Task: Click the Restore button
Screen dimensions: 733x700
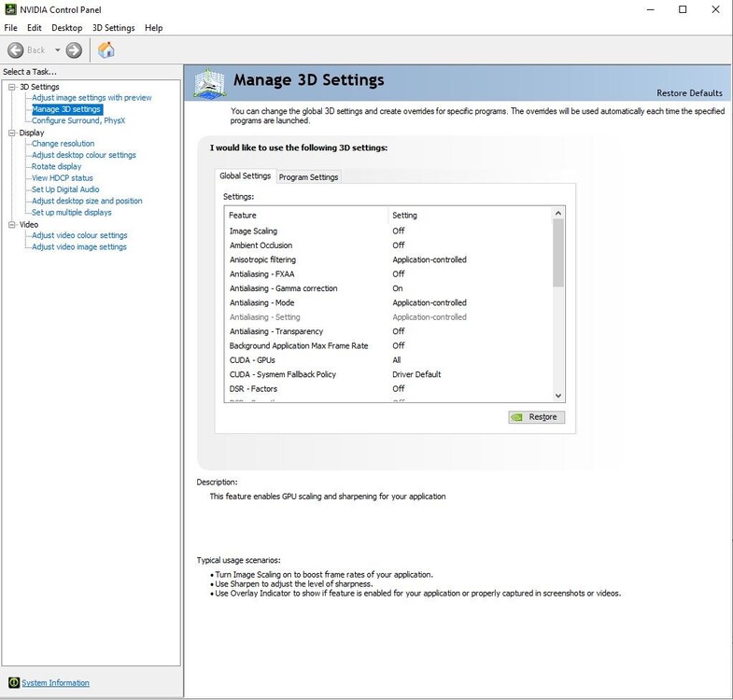Action: 536,417
